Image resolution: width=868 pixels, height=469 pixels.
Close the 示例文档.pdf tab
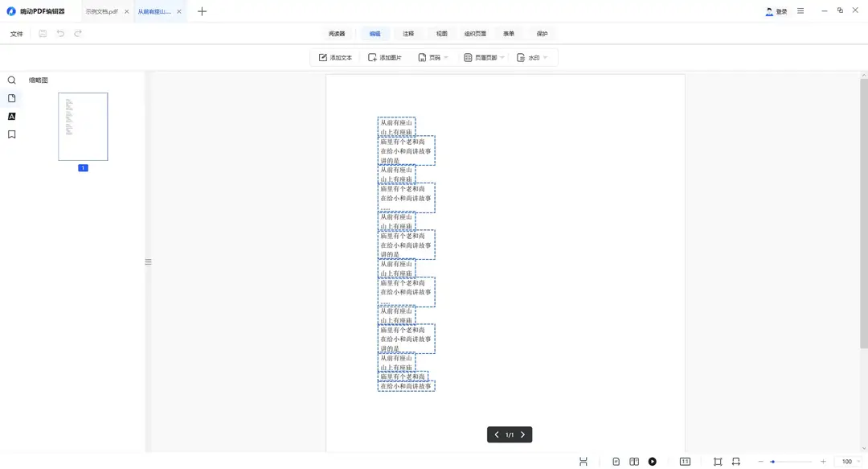click(x=127, y=11)
